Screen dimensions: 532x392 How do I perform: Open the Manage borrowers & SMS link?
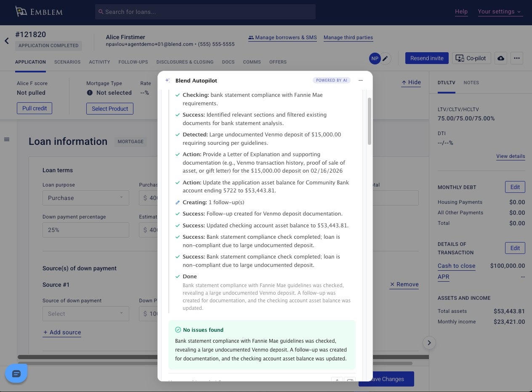point(282,37)
